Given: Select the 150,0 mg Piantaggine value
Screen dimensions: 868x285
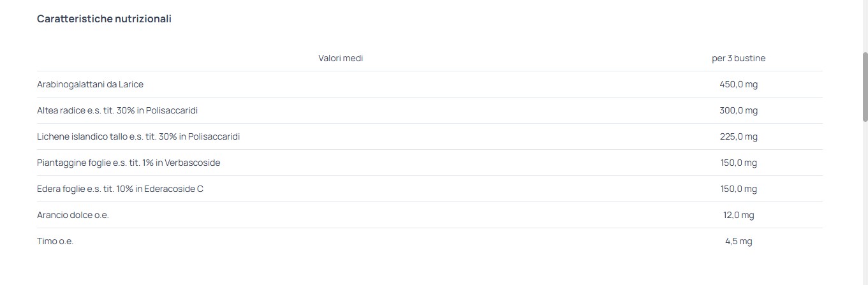Looking at the screenshot, I should click(739, 163).
